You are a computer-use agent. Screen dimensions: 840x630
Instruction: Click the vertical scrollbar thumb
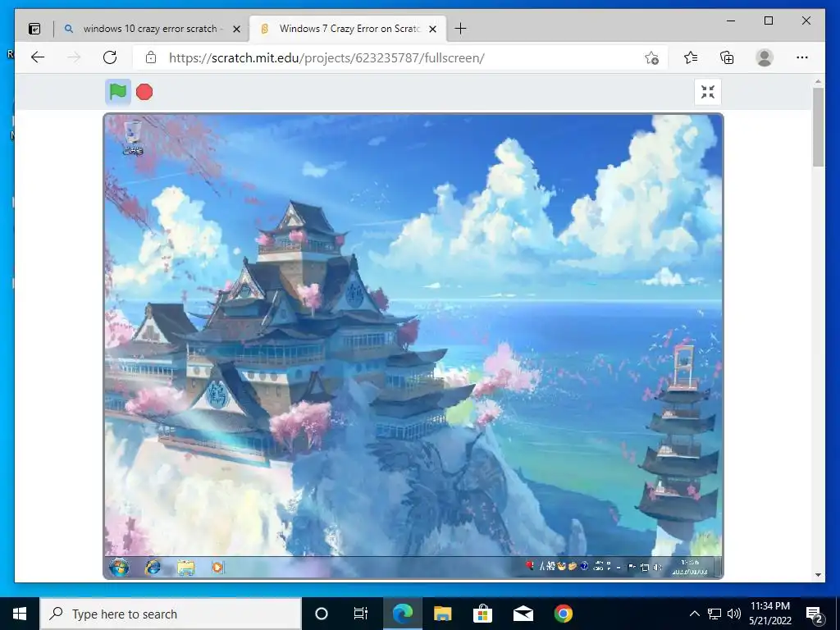click(x=818, y=127)
